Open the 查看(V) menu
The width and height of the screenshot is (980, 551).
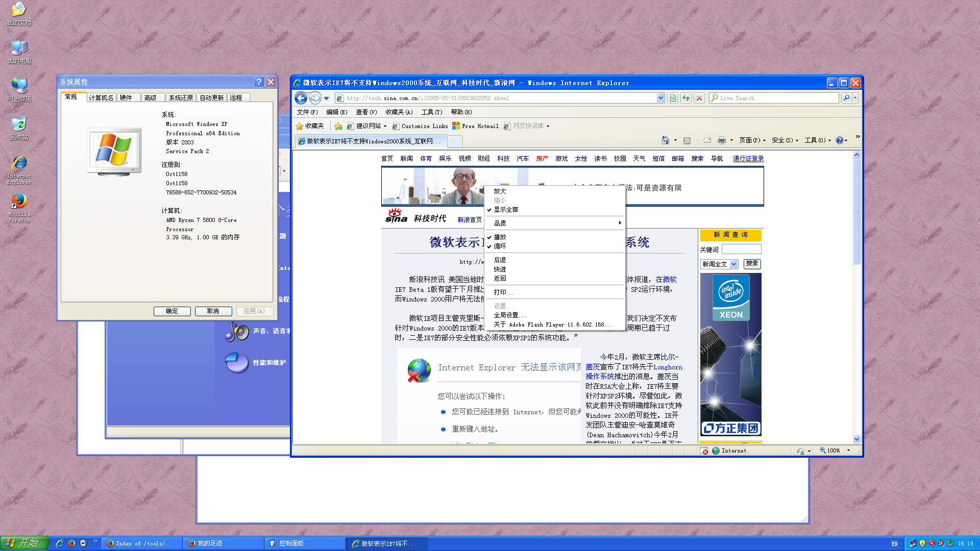pos(366,112)
